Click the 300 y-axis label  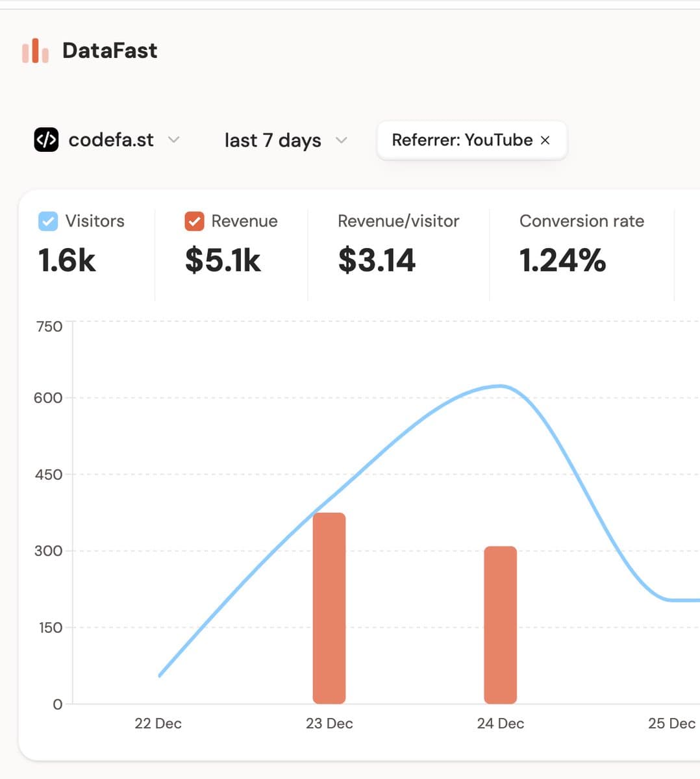pyautogui.click(x=49, y=551)
